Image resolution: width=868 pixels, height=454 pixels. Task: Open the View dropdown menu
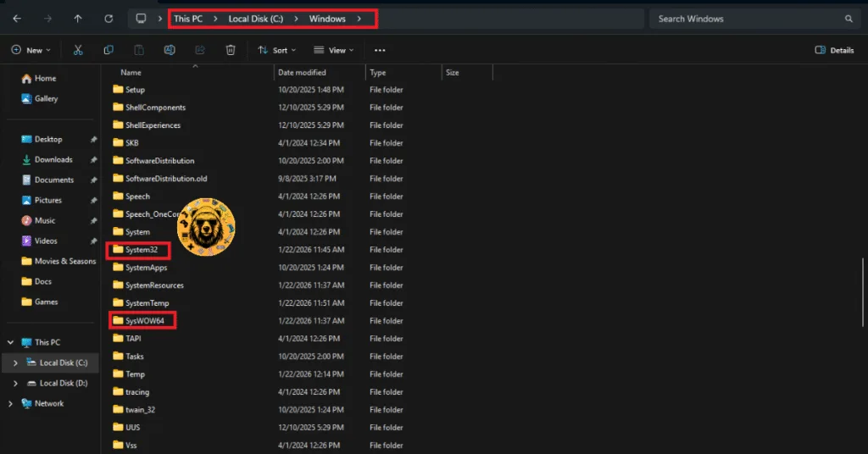click(x=332, y=50)
